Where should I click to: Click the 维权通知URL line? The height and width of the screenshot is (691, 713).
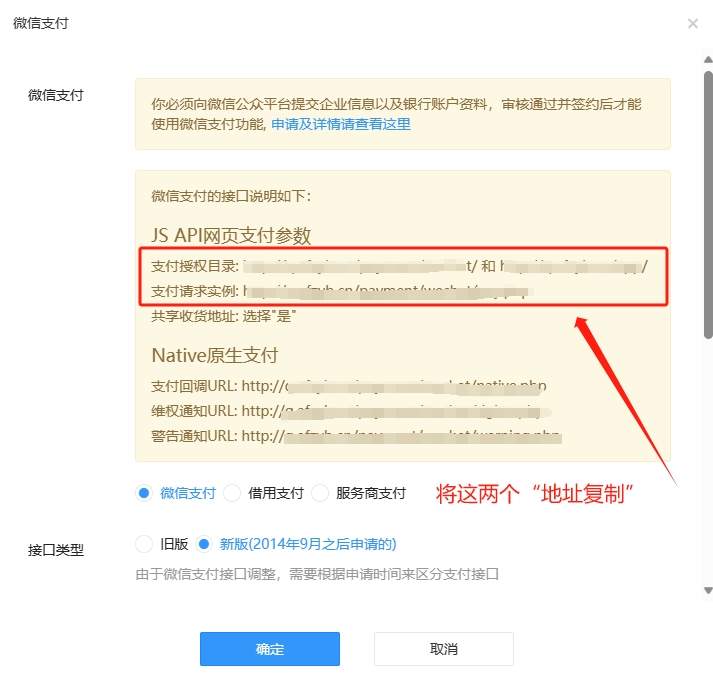pyautogui.click(x=351, y=411)
